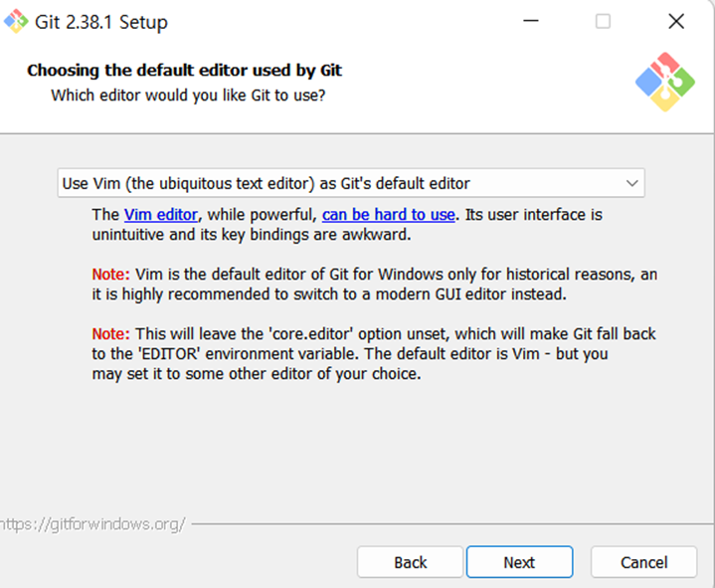Screen dimensions: 715x588
Task: Follow the 'can be hard to use' link
Action: [x=389, y=214]
